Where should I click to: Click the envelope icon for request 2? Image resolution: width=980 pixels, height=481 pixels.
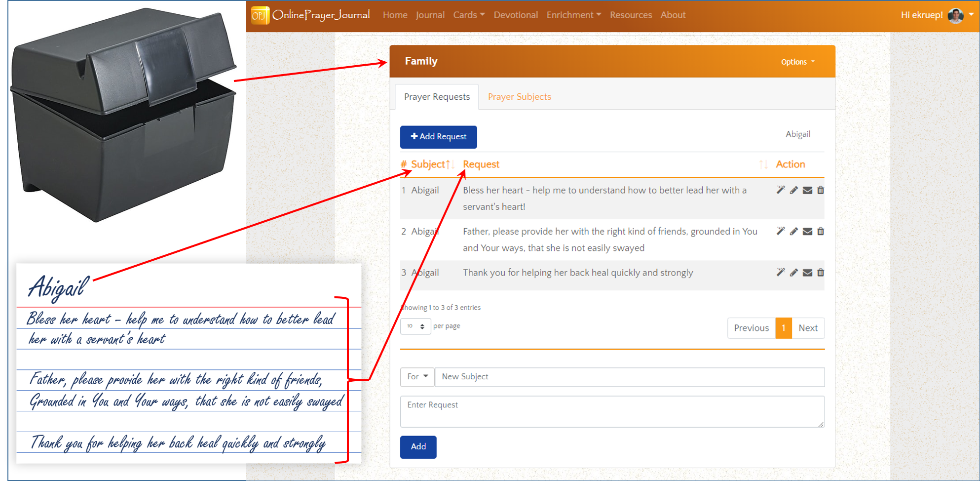pyautogui.click(x=807, y=232)
